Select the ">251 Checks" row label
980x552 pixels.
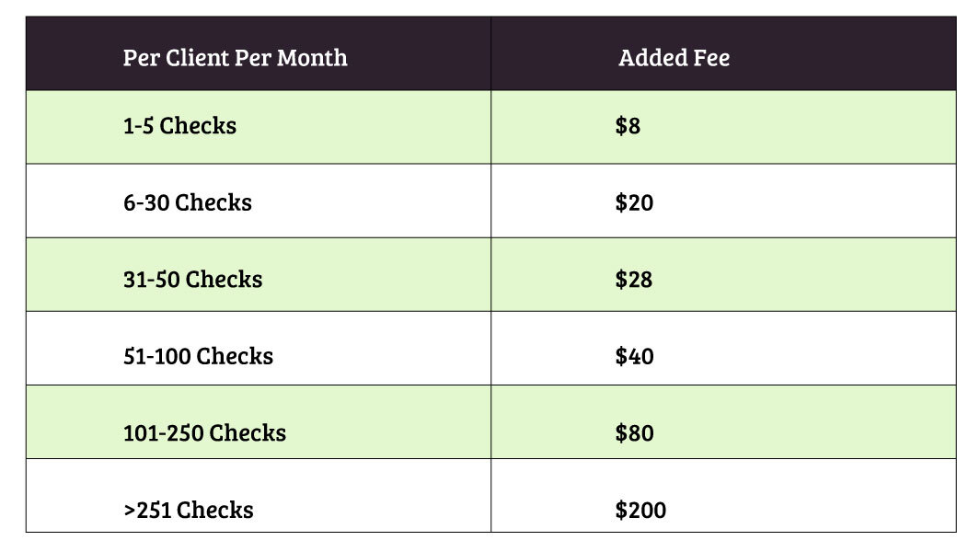pos(188,510)
